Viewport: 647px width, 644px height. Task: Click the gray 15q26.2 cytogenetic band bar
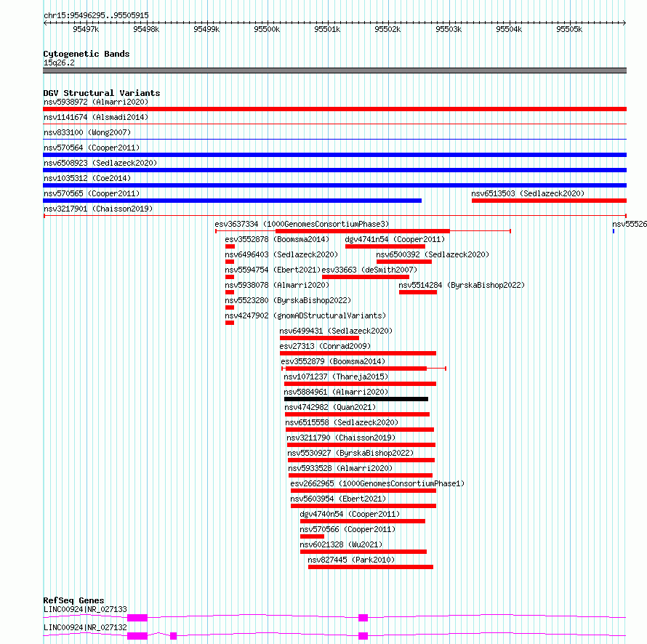334,71
